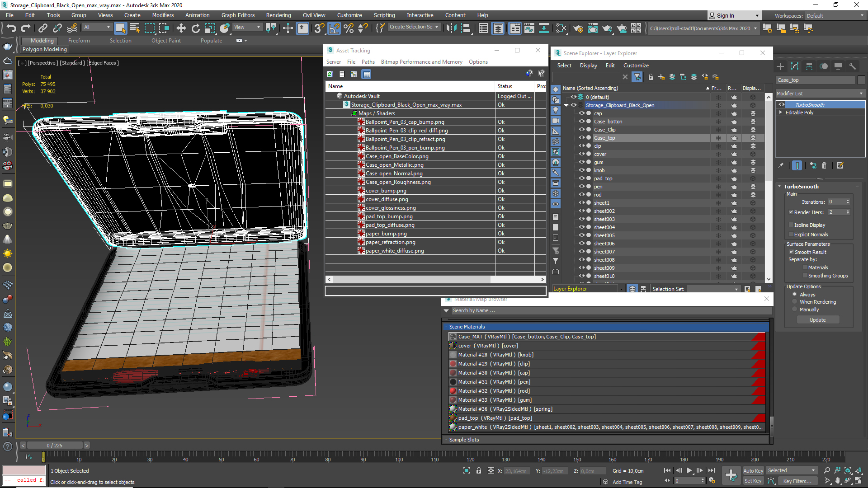Open the Sign In dropdown

click(x=734, y=16)
